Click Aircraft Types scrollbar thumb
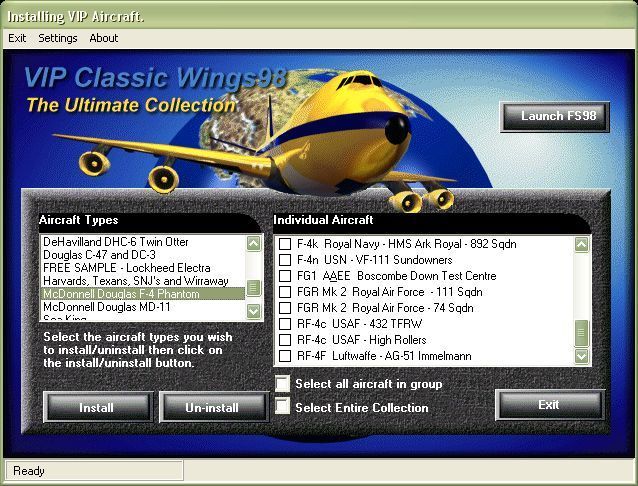This screenshot has width=638, height=486. point(253,288)
